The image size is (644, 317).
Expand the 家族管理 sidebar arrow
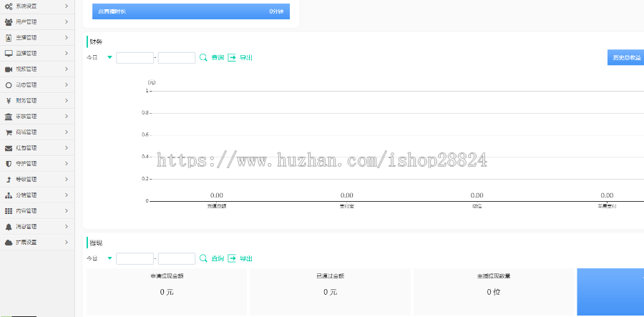[66, 116]
